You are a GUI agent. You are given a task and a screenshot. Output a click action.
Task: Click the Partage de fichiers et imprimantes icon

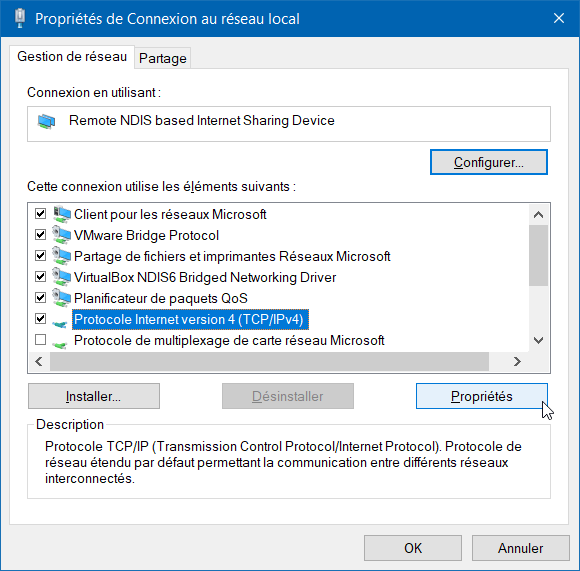point(61,257)
